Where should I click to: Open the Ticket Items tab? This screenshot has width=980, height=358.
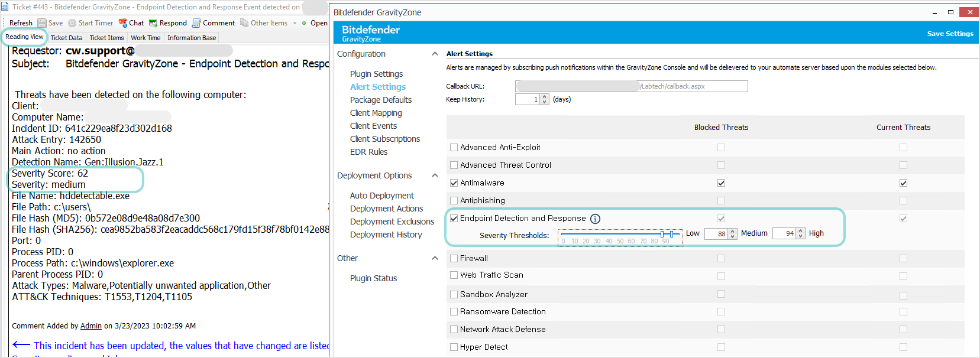point(106,38)
